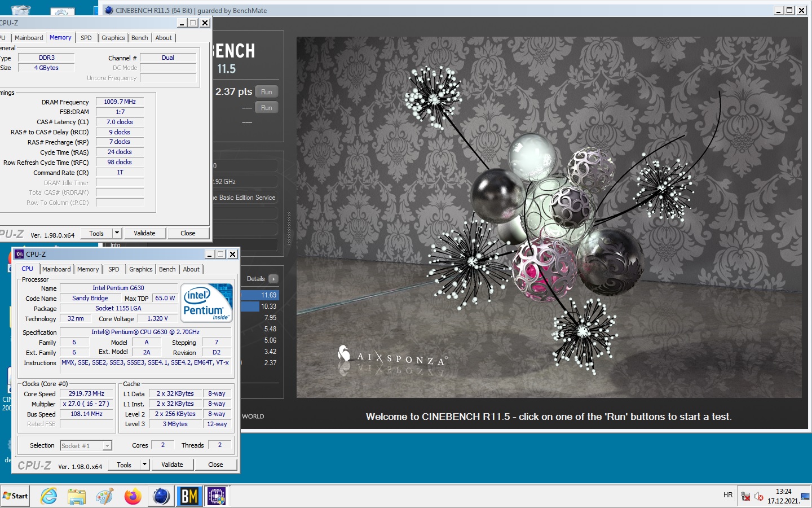Click the Core Speed value 2919.73 MHz

point(86,393)
